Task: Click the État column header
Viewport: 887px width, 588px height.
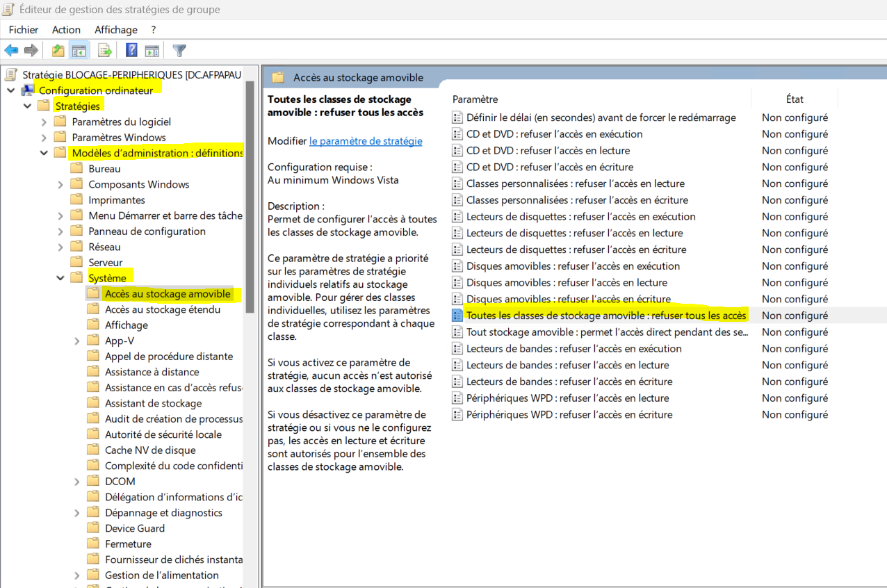Action: pos(795,99)
